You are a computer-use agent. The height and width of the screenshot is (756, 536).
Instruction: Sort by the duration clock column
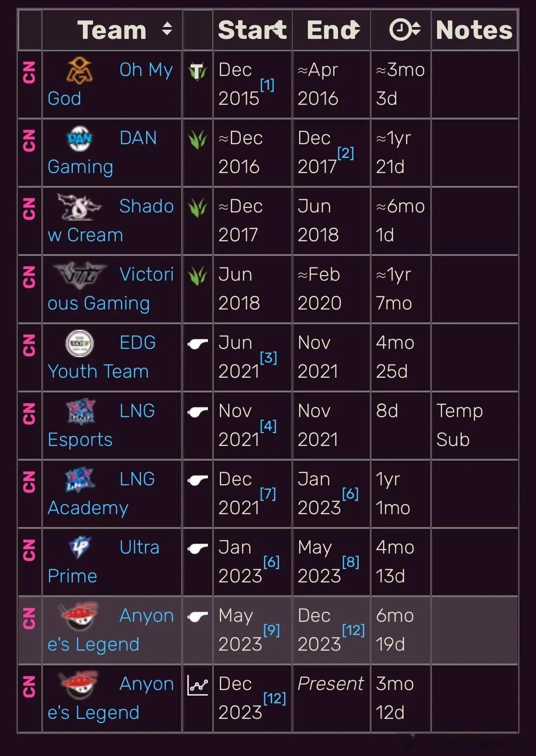coord(405,29)
